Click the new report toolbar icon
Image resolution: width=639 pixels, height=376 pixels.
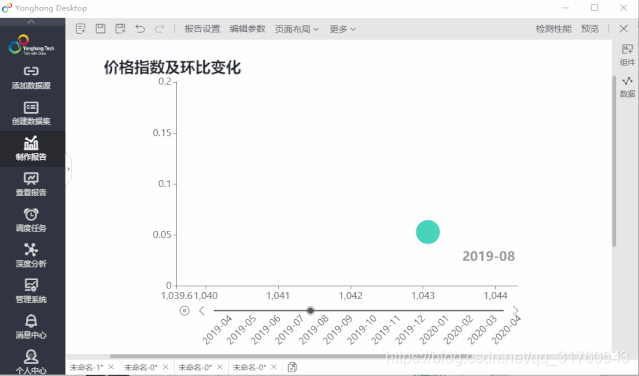pos(81,29)
